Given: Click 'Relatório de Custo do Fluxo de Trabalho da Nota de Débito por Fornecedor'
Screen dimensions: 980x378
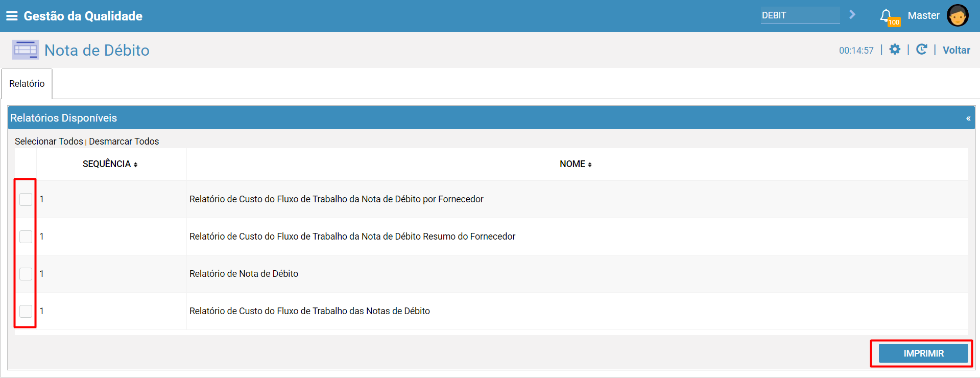Looking at the screenshot, I should click(336, 199).
